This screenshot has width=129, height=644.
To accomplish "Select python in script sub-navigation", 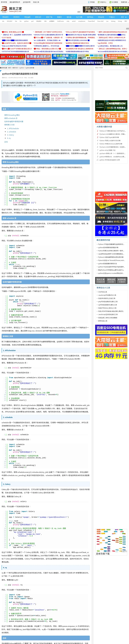I will 26,21.
